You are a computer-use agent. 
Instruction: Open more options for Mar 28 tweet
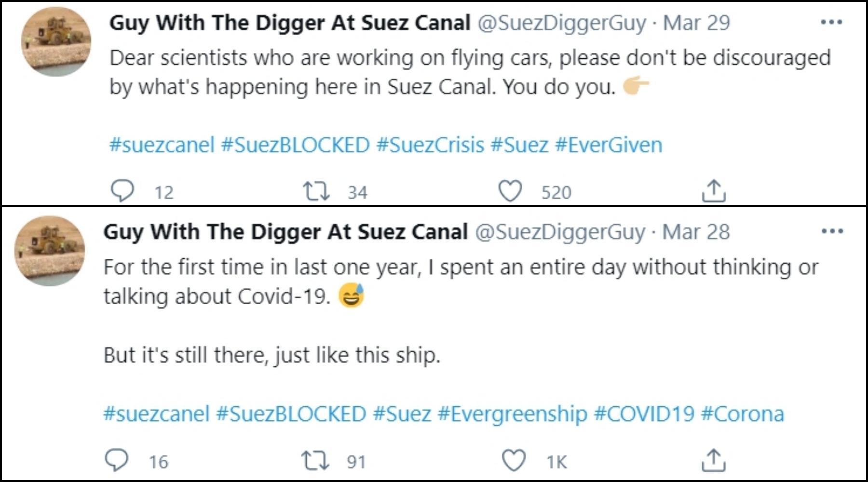pos(832,231)
